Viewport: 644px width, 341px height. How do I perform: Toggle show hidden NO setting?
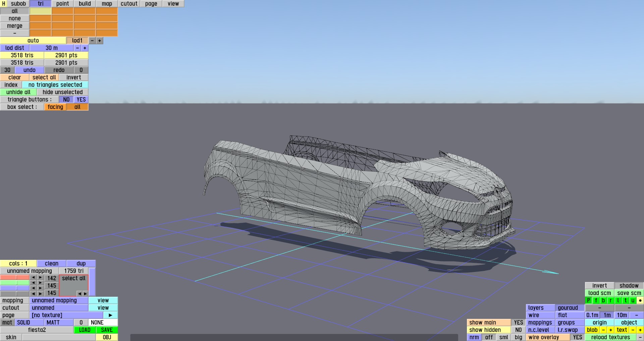click(519, 330)
